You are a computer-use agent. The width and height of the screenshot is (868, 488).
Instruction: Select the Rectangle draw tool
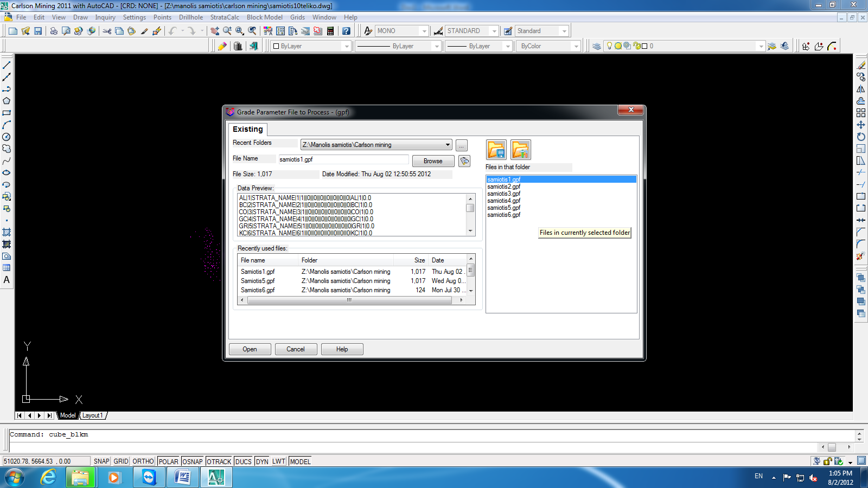[7, 113]
